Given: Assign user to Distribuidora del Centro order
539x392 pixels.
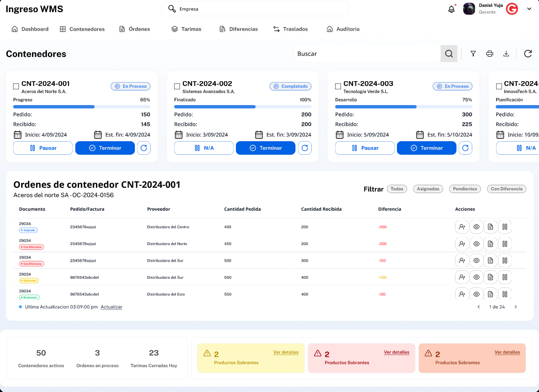Looking at the screenshot, I should tap(462, 227).
